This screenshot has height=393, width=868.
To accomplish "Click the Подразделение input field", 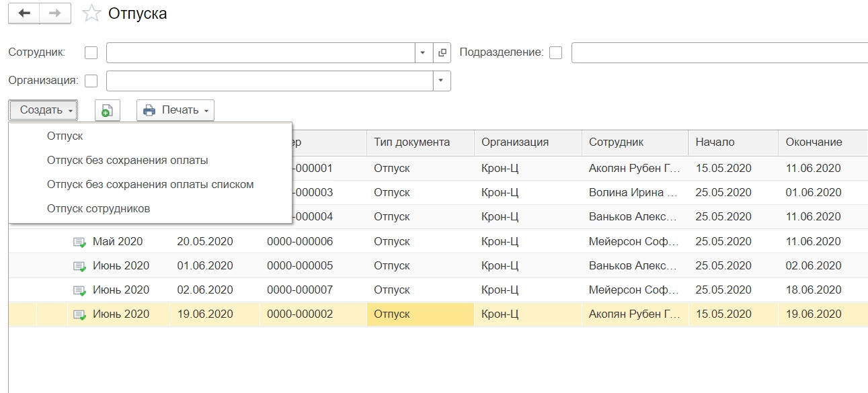I will pos(719,52).
